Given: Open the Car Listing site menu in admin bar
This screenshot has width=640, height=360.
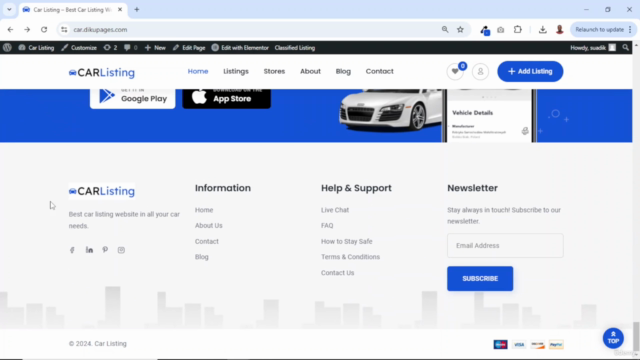Looking at the screenshot, I should click(36, 48).
